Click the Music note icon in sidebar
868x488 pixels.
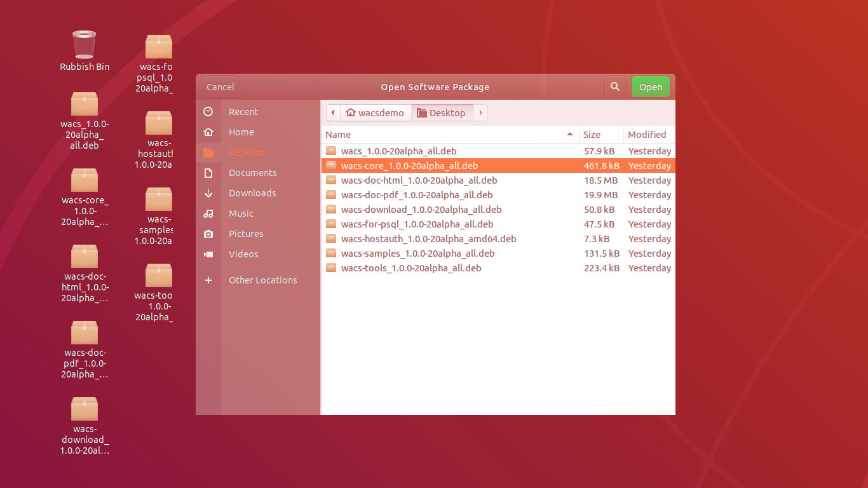click(208, 213)
